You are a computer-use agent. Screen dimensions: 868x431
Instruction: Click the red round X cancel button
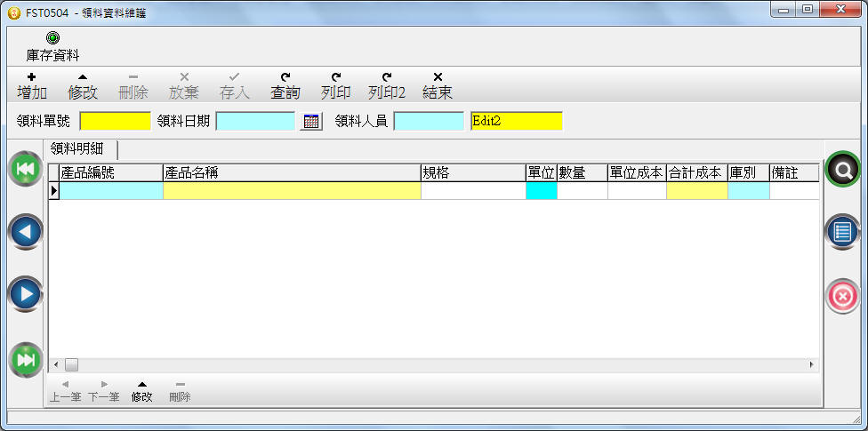[842, 297]
